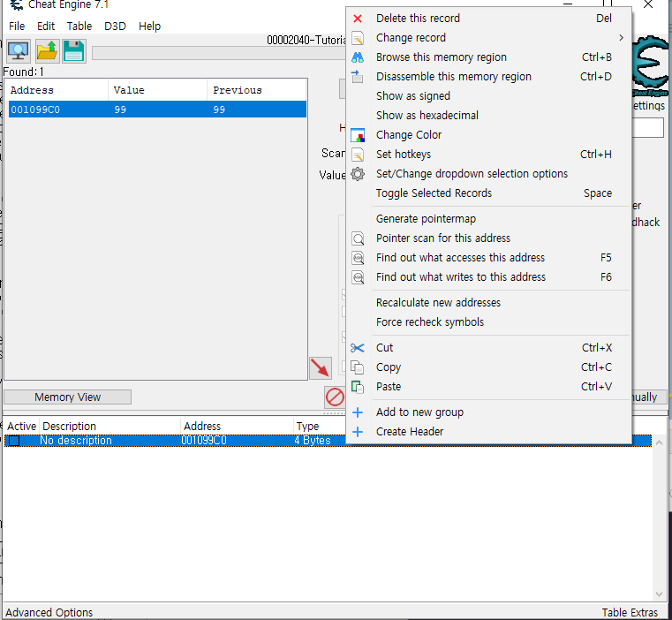Click the save floppy disk icon

point(73,51)
